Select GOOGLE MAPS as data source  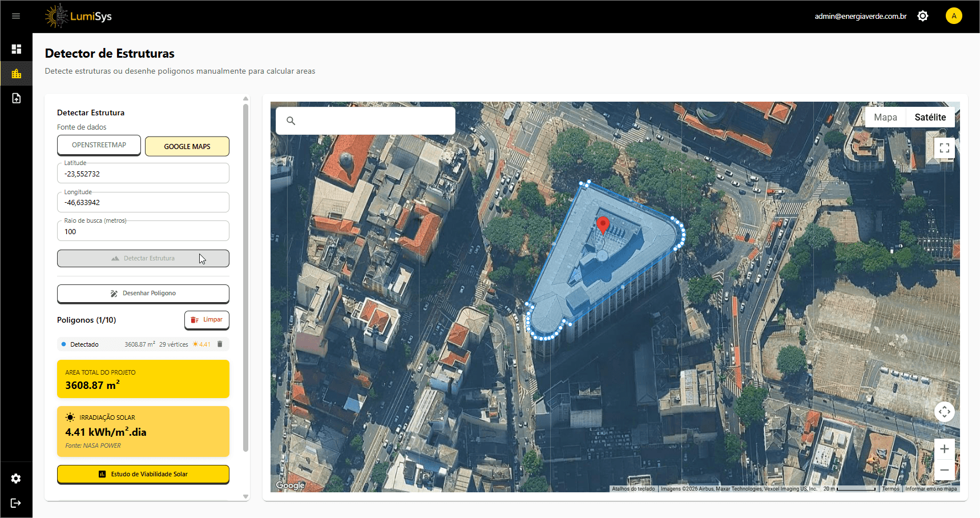(187, 146)
